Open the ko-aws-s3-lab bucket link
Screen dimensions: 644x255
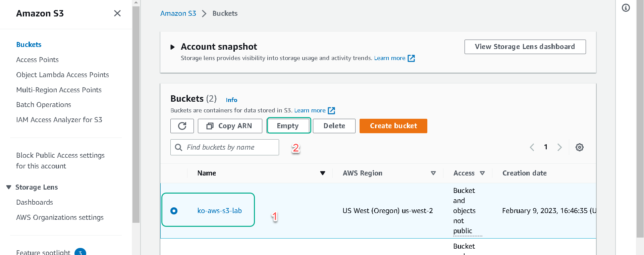[219, 211]
